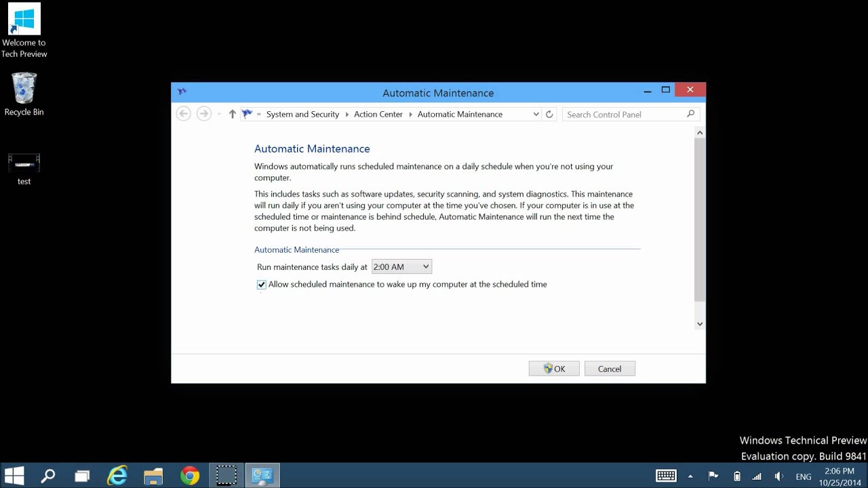Screen dimensions: 868x488
Task: Select the Recycle Bin desktop icon
Action: pos(24,95)
